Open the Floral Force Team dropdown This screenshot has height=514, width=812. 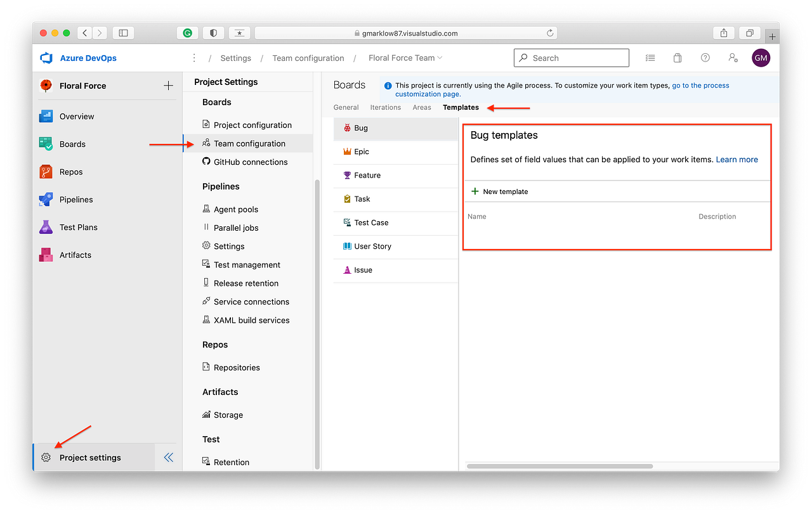click(x=405, y=57)
